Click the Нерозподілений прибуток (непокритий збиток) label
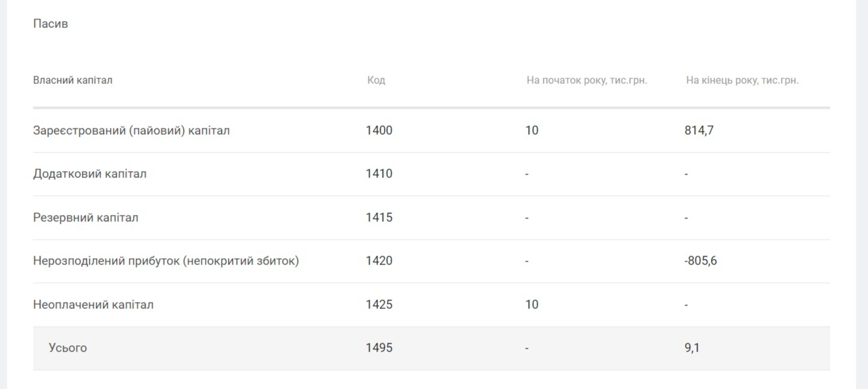 click(166, 261)
